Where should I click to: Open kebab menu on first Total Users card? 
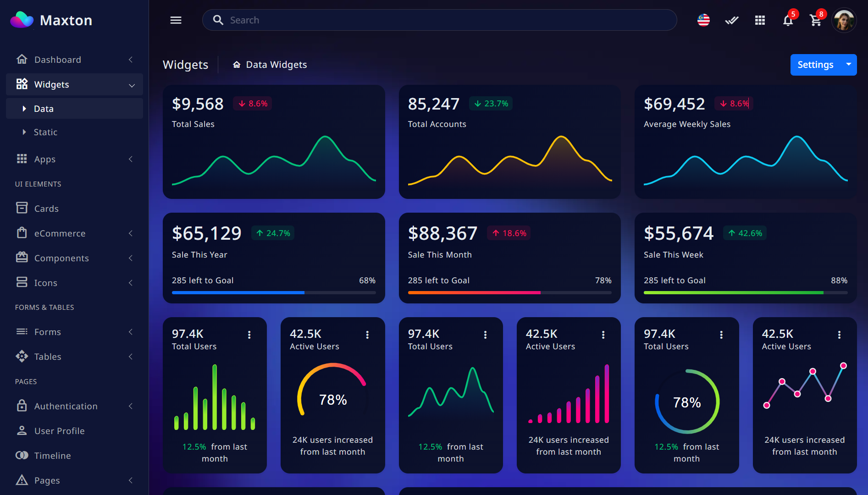tap(249, 335)
